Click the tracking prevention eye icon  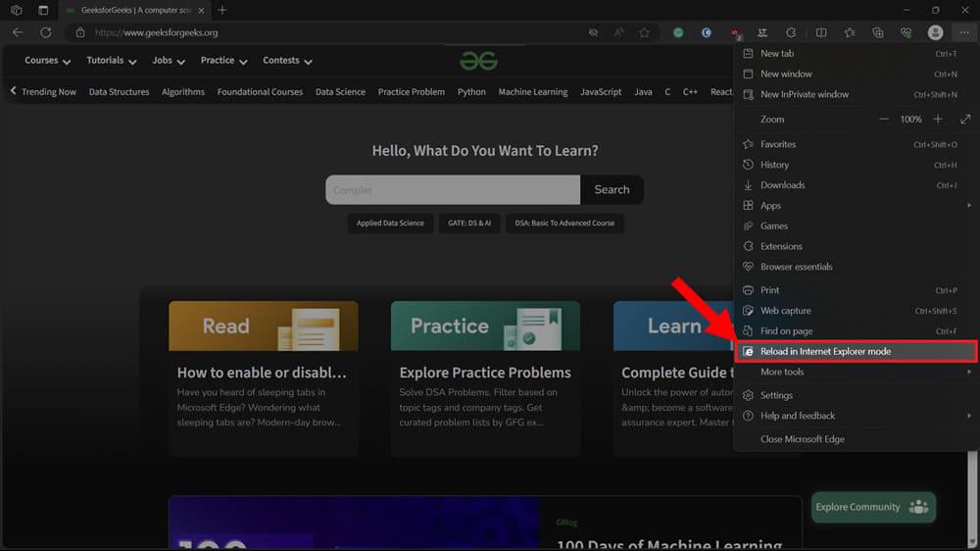[593, 32]
